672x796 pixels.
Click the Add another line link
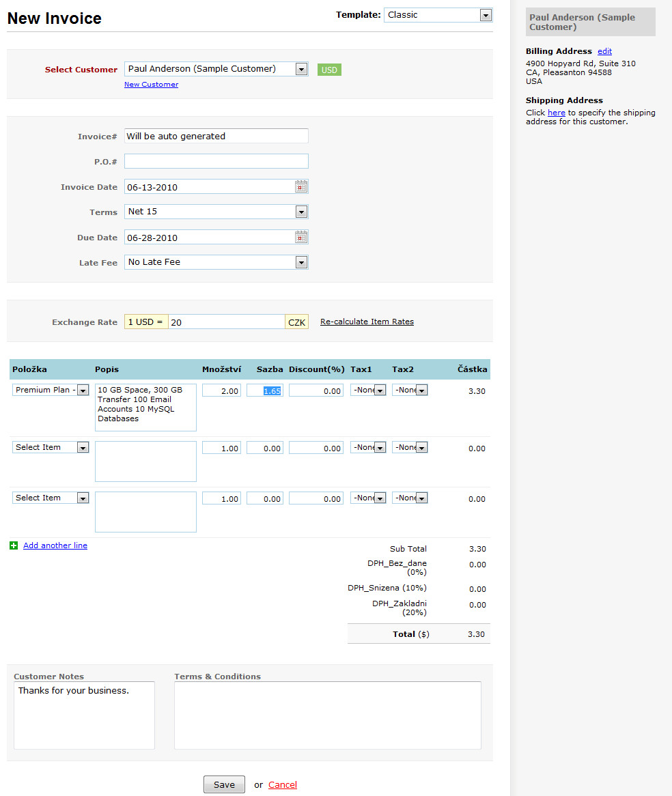point(55,545)
